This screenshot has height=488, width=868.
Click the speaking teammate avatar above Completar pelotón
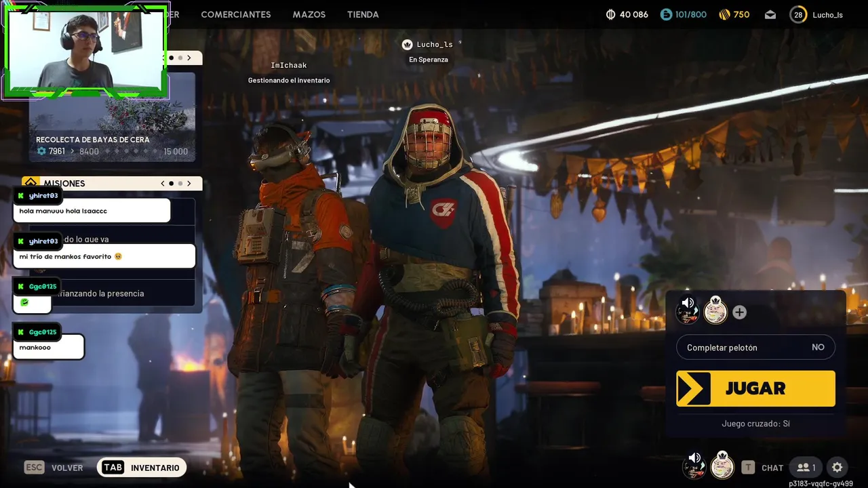click(688, 310)
